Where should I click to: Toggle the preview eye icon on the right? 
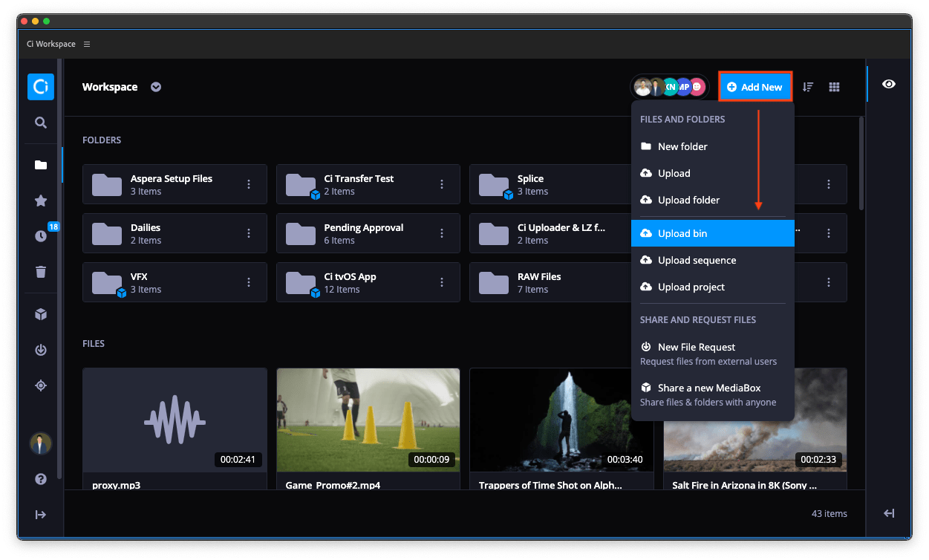tap(889, 84)
